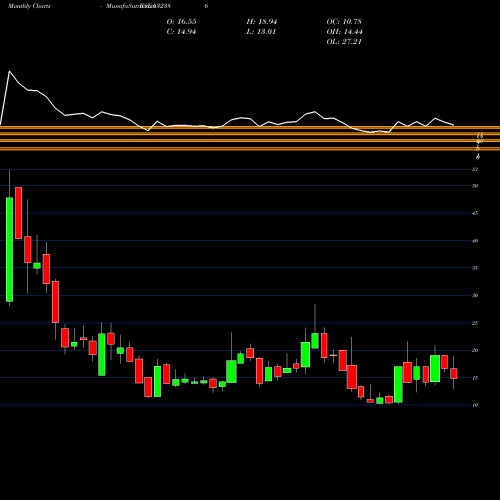Click the "Monthly Charts" title text
This screenshot has width=500, height=500.
(x=29, y=6)
